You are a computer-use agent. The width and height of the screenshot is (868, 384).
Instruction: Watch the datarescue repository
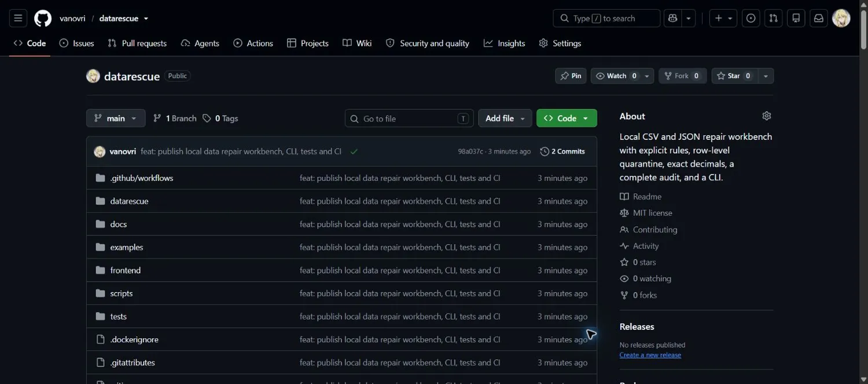pyautogui.click(x=616, y=76)
